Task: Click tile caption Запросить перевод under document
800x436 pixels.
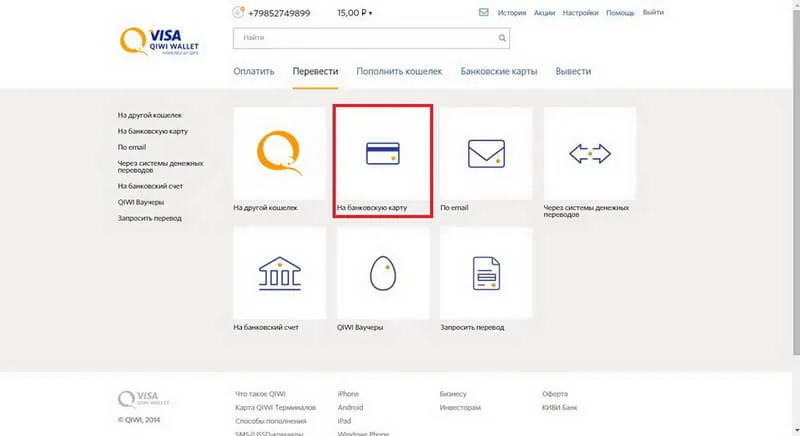Action: (x=472, y=327)
